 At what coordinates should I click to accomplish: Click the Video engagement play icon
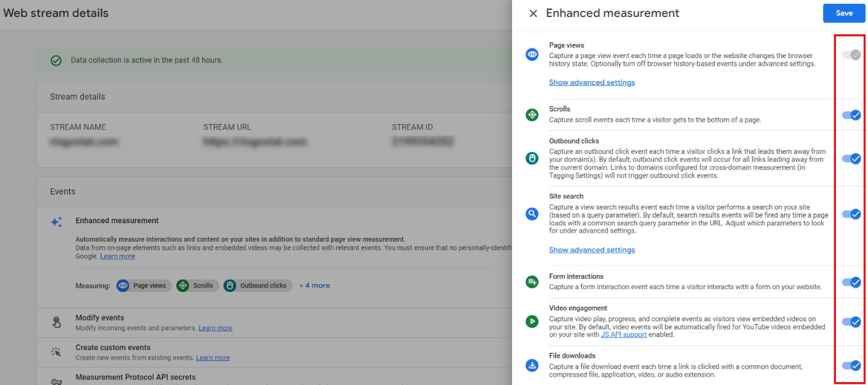[x=532, y=322]
